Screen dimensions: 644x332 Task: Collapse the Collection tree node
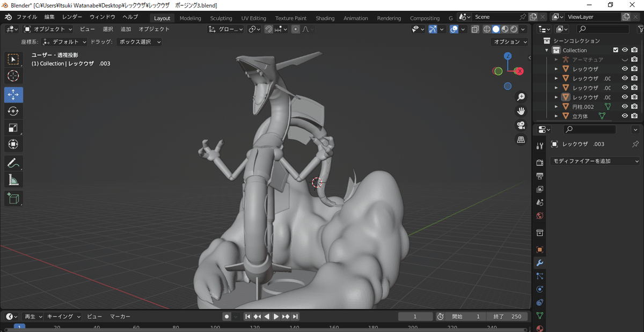[547, 50]
